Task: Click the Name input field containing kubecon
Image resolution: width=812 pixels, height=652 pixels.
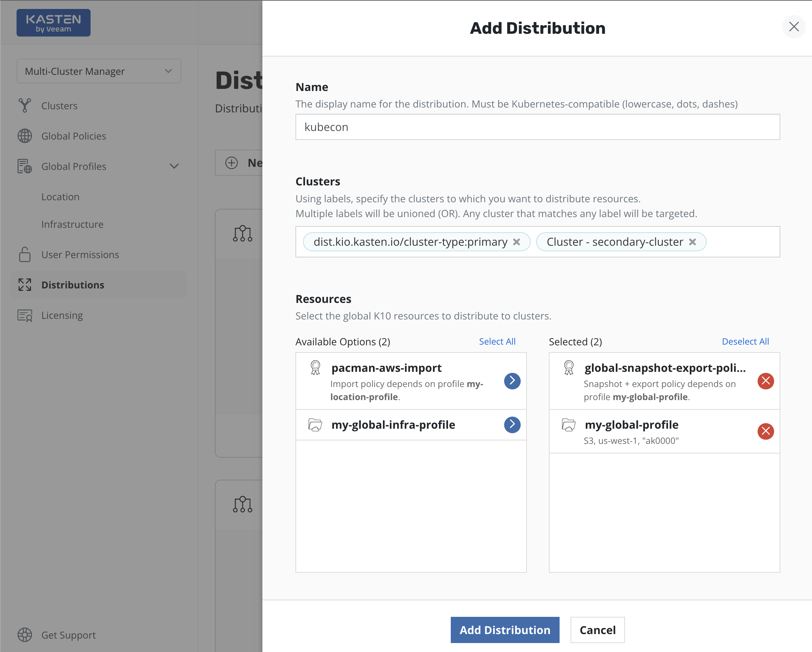Action: coord(537,127)
